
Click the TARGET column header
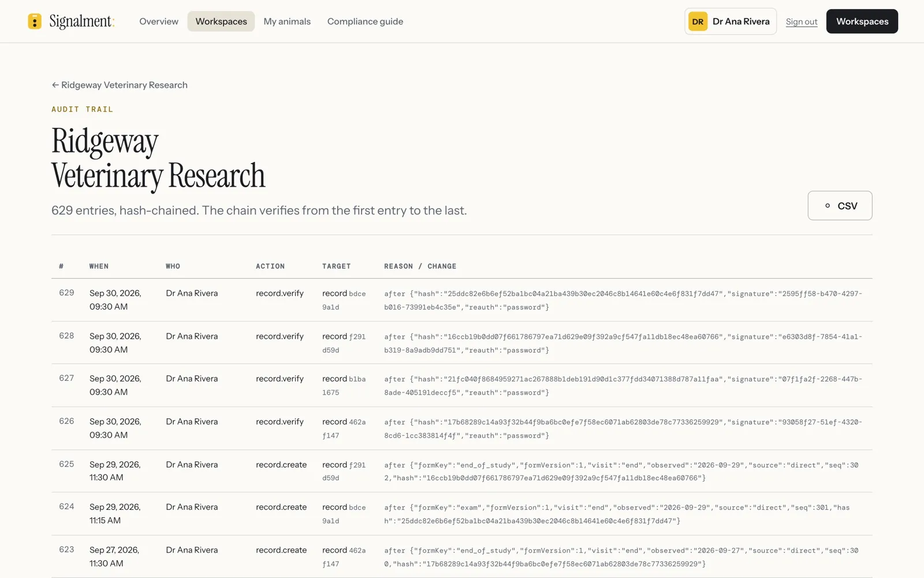336,266
